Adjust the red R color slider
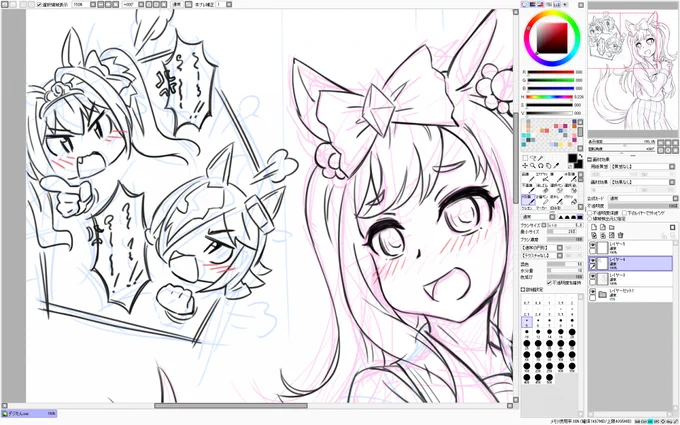 [550, 72]
